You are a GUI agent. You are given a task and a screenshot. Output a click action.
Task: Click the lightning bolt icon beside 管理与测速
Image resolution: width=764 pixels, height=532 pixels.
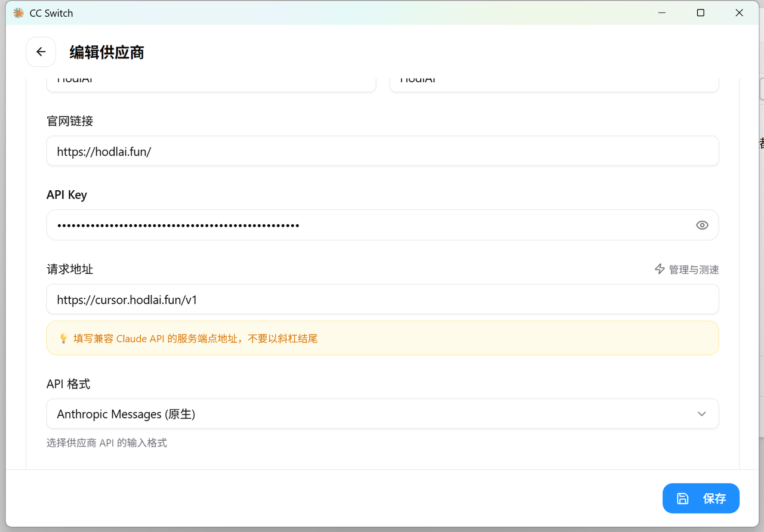click(660, 269)
